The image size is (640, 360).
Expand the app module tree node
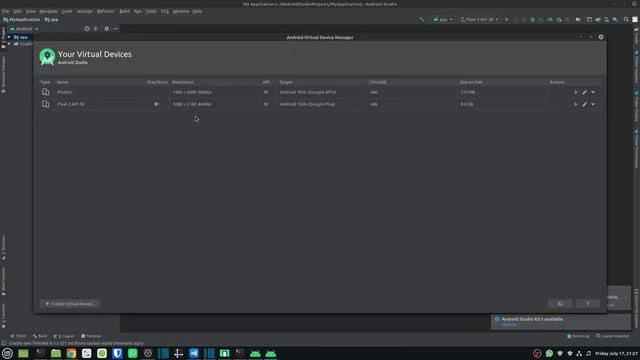pos(9,37)
